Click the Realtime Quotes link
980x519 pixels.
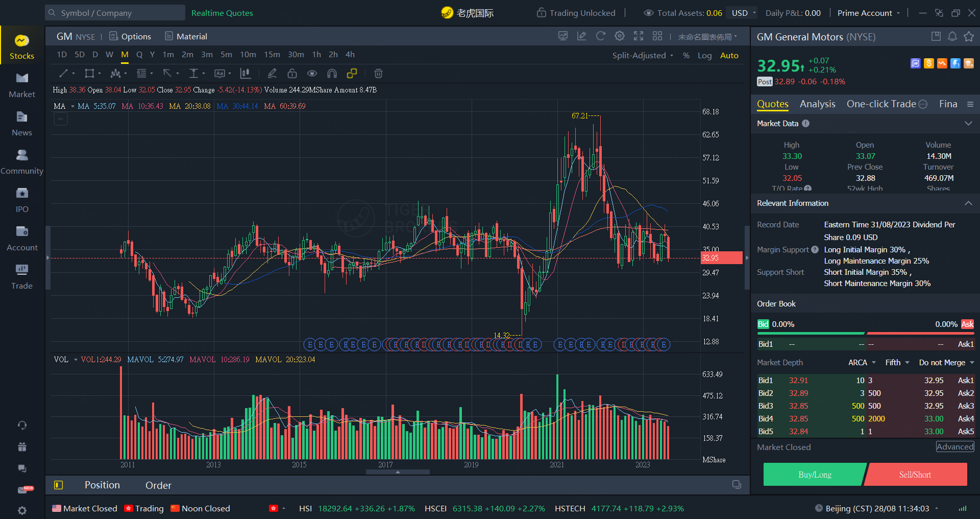(x=222, y=13)
